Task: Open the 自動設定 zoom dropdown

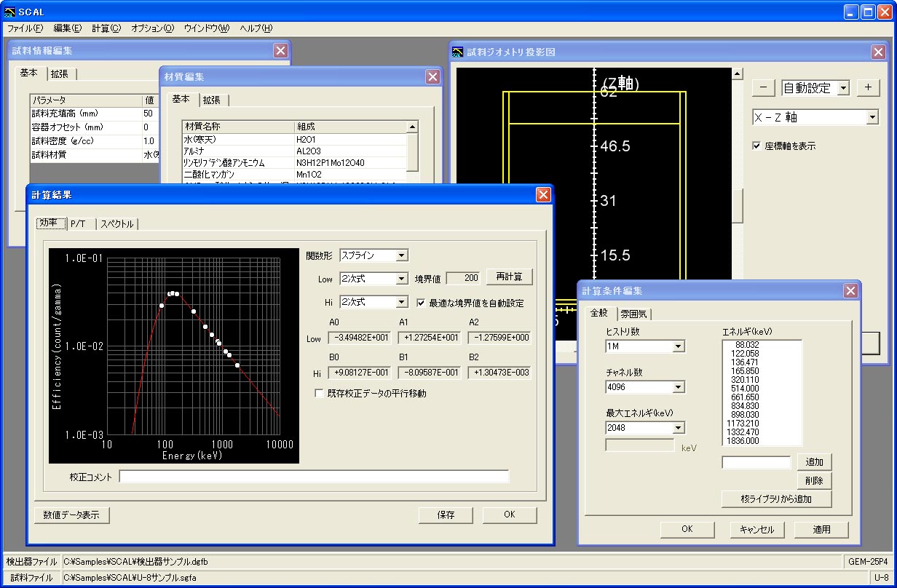Action: pos(844,88)
